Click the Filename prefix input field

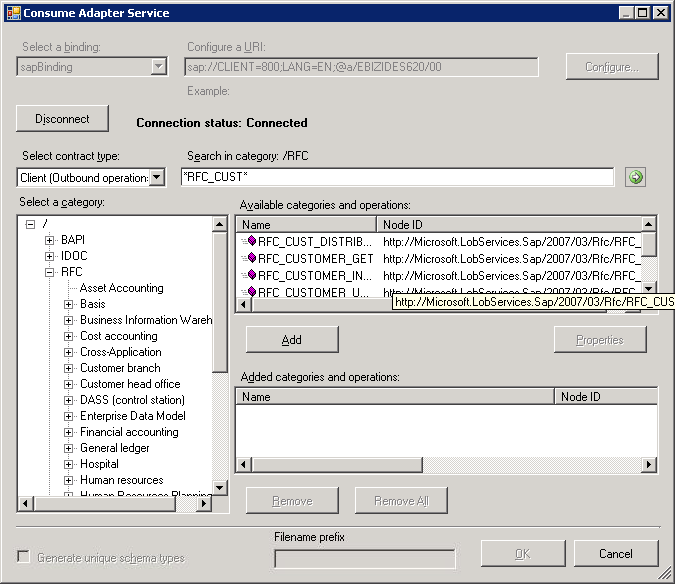click(x=365, y=559)
